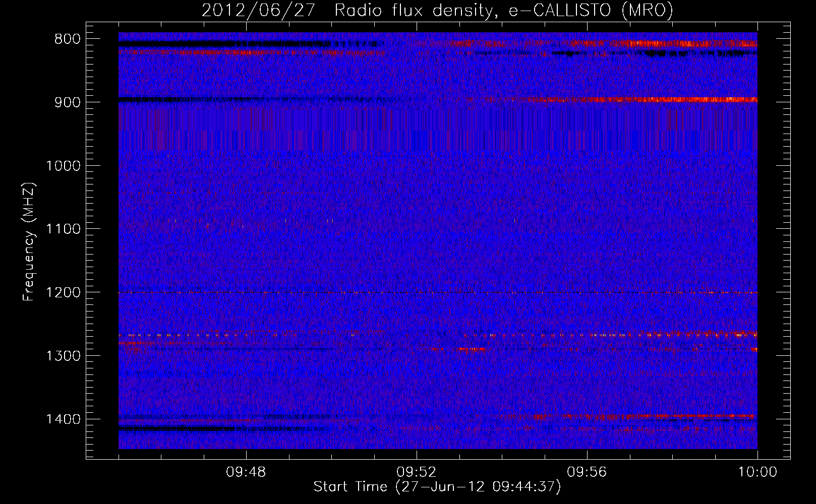Click the 1300 frequency tick label
The image size is (816, 504).
pos(63,356)
